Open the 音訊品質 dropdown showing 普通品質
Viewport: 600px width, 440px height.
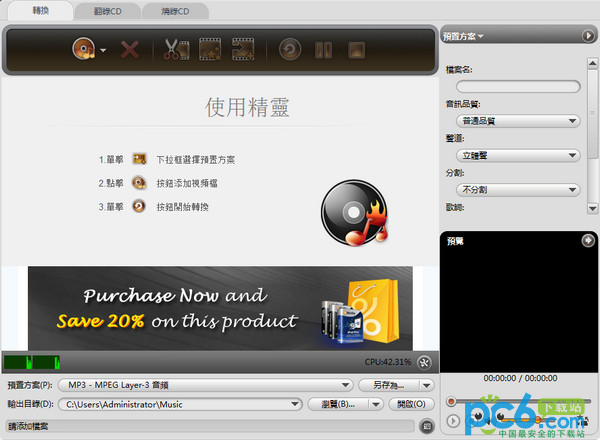518,121
